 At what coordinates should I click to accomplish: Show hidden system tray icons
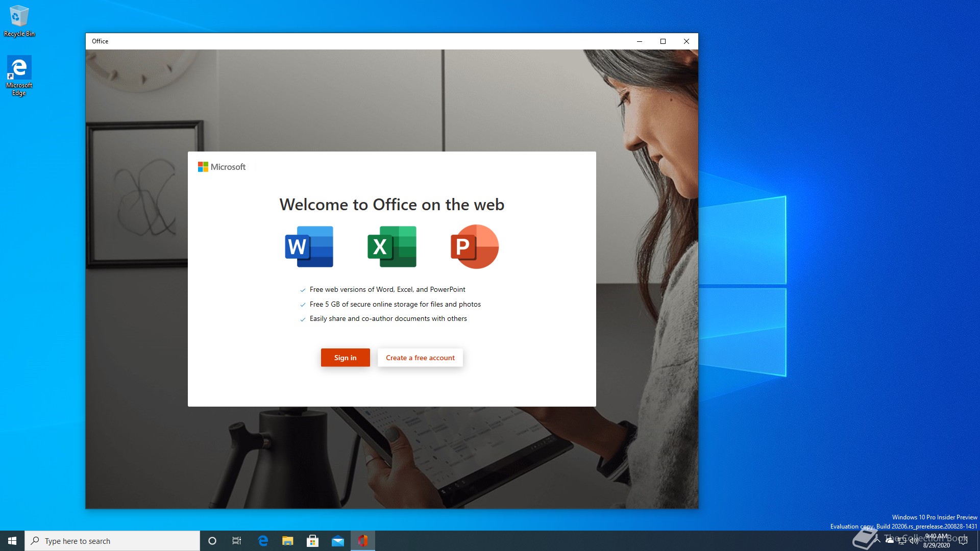point(877,541)
